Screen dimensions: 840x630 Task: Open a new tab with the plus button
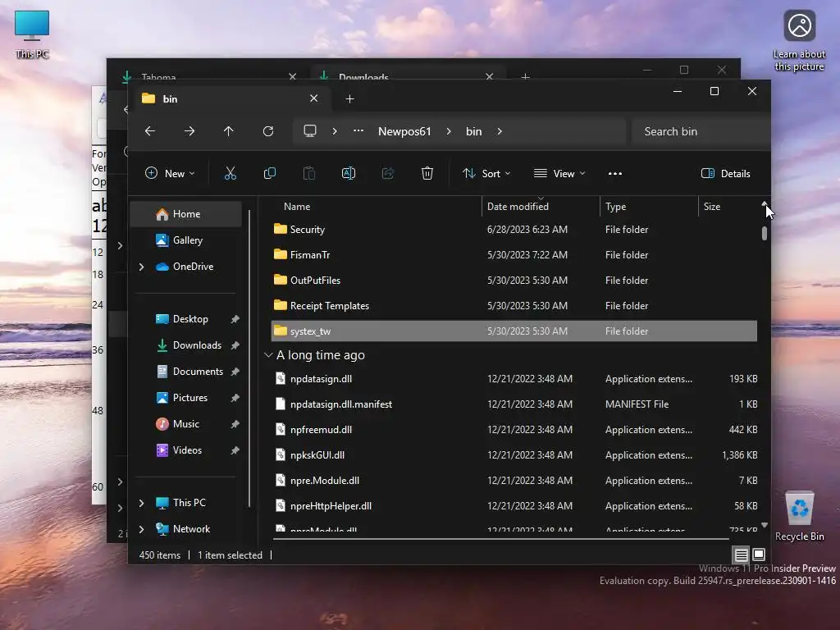coord(349,98)
